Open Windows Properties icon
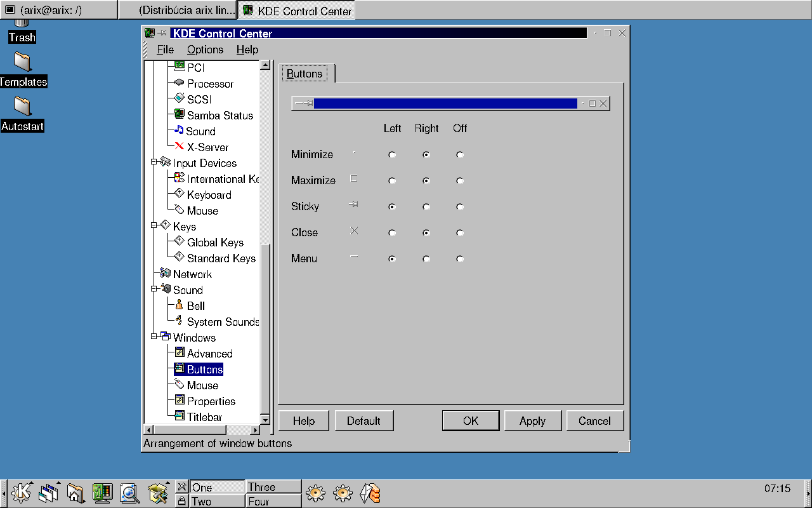 tap(180, 400)
